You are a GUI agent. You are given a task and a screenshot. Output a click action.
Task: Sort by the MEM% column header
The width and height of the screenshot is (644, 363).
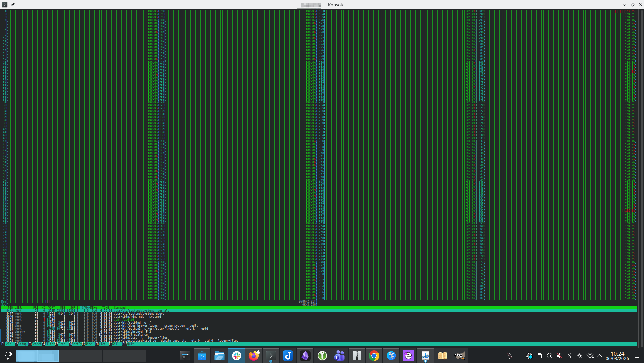click(x=93, y=308)
